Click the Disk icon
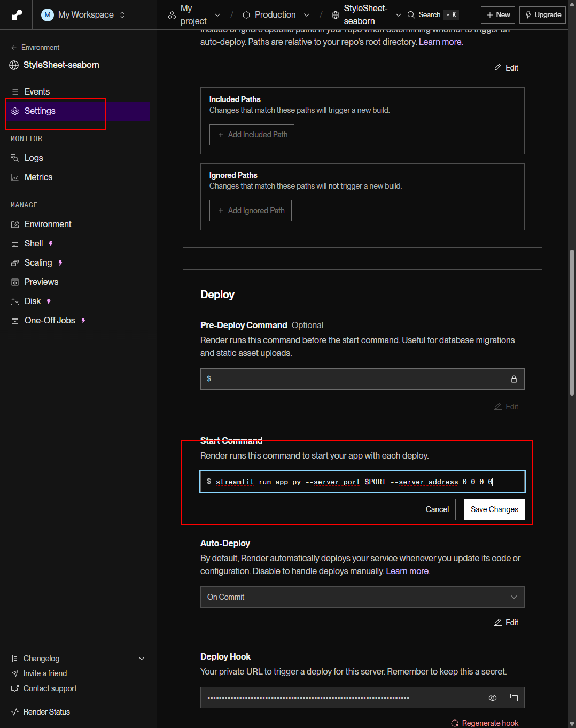This screenshot has height=728, width=576. (15, 301)
